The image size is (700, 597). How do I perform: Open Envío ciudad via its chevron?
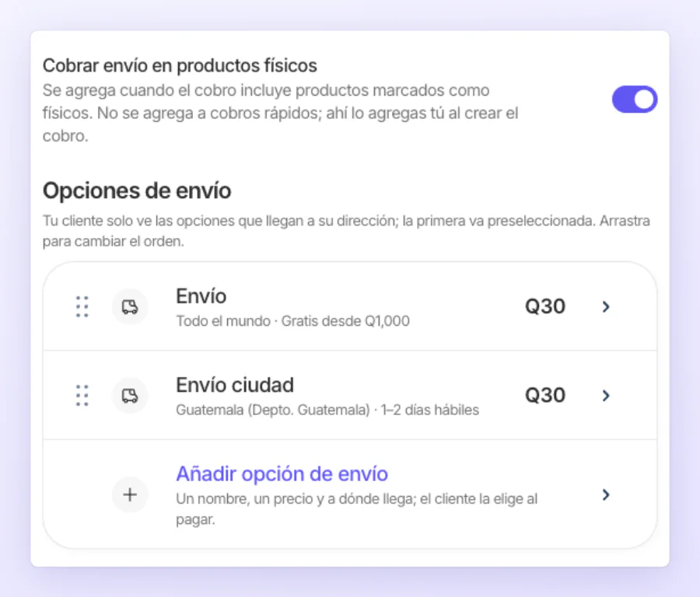tap(606, 396)
